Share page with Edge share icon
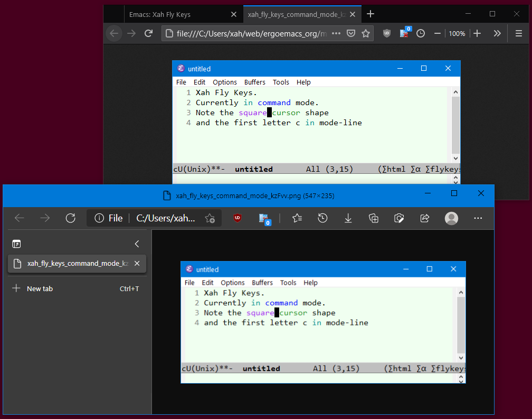The image size is (532, 419). 424,218
